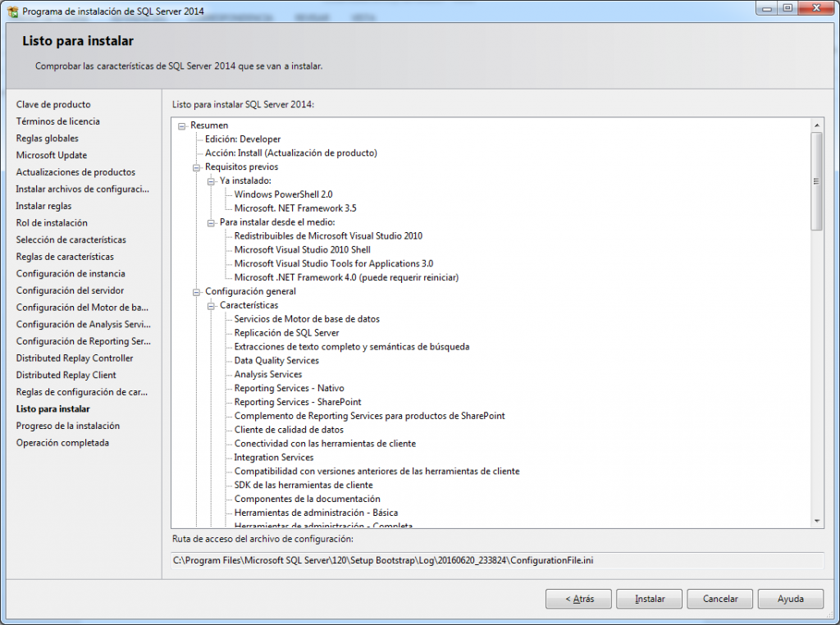Click the Instalar button

pyautogui.click(x=650, y=599)
